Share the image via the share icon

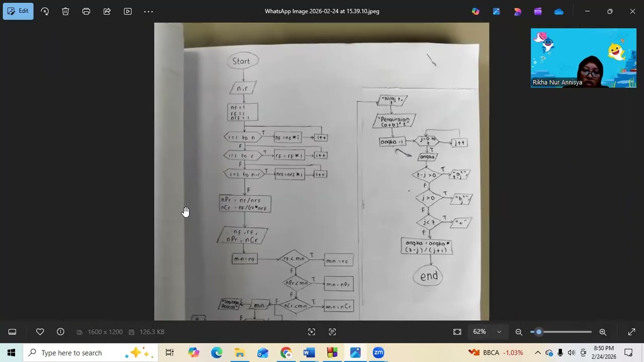107,11
